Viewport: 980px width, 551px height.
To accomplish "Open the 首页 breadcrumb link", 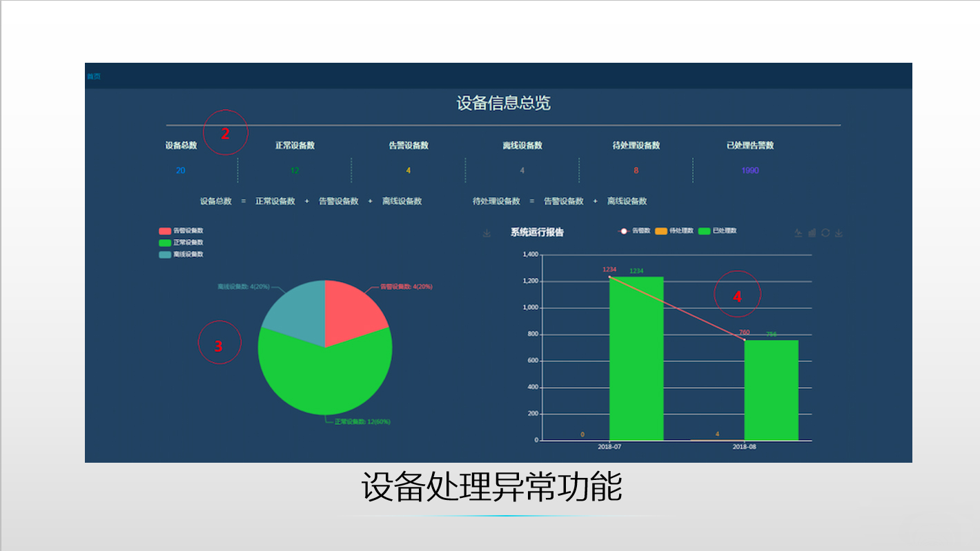I will pyautogui.click(x=94, y=77).
